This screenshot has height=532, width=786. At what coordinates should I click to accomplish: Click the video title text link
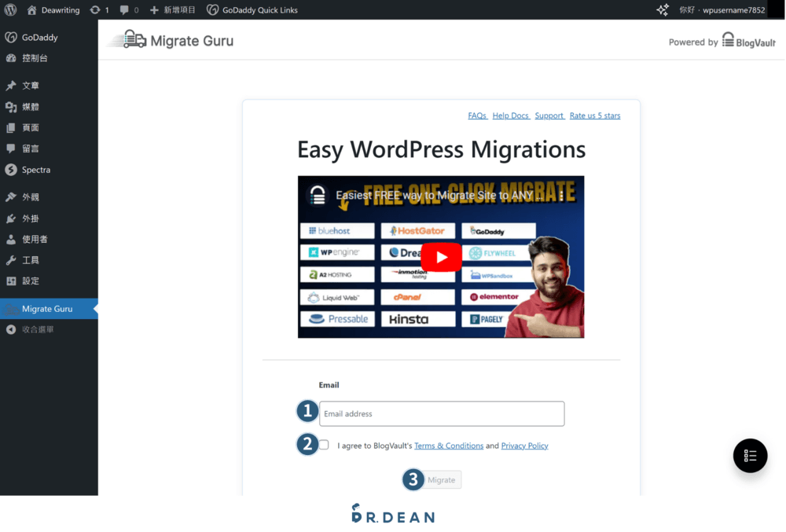(x=439, y=195)
